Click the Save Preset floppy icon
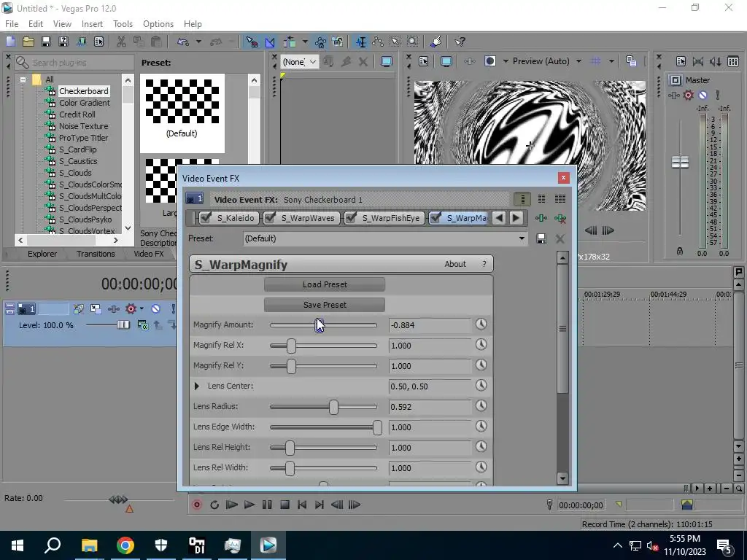Viewport: 747px width, 560px height. click(x=541, y=238)
